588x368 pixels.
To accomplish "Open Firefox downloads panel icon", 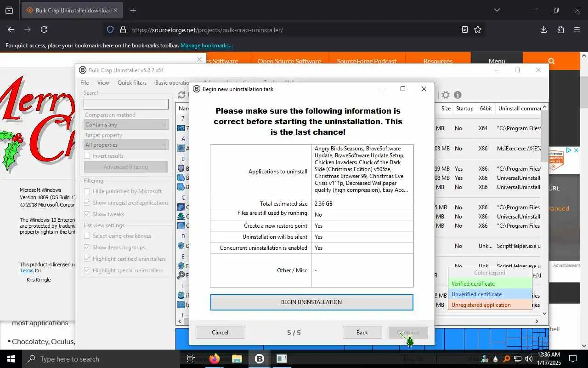I will click(543, 29).
